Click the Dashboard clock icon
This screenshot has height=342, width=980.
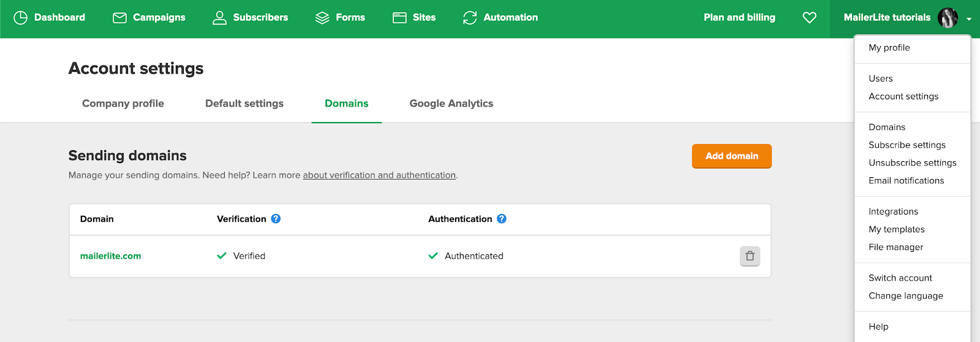20,18
